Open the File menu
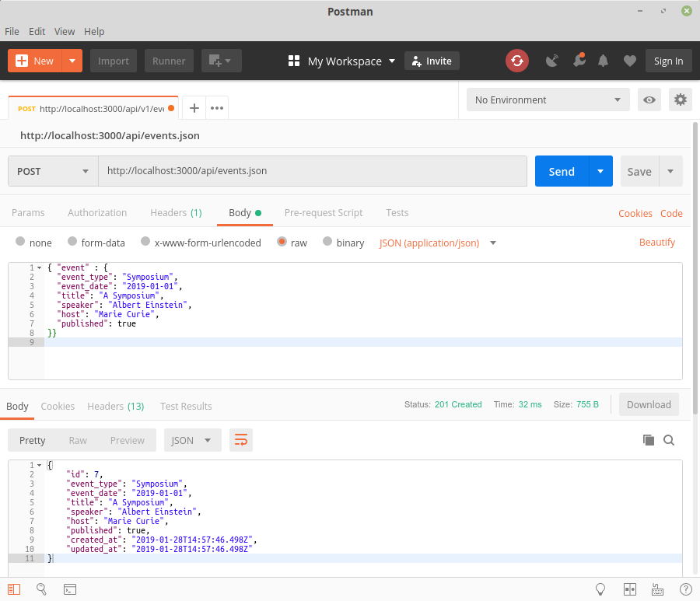The height and width of the screenshot is (601, 700). pyautogui.click(x=12, y=32)
